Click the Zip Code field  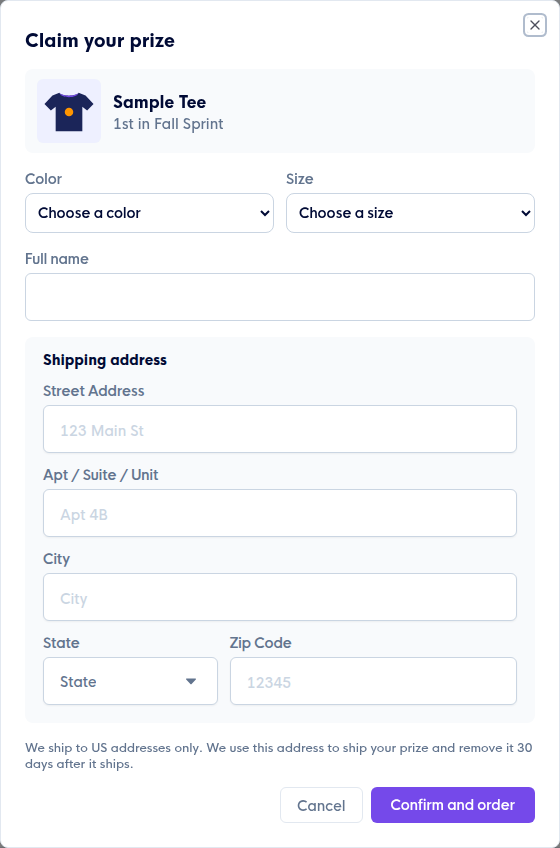click(x=373, y=681)
